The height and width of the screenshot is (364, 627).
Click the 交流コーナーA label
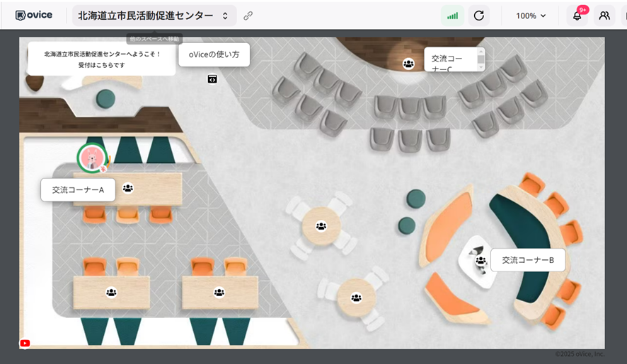(78, 190)
